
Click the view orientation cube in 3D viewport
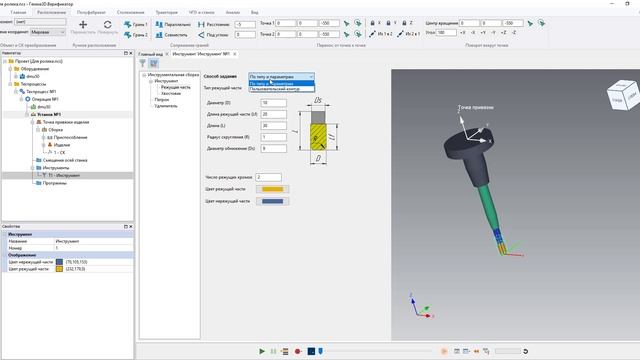[623, 95]
